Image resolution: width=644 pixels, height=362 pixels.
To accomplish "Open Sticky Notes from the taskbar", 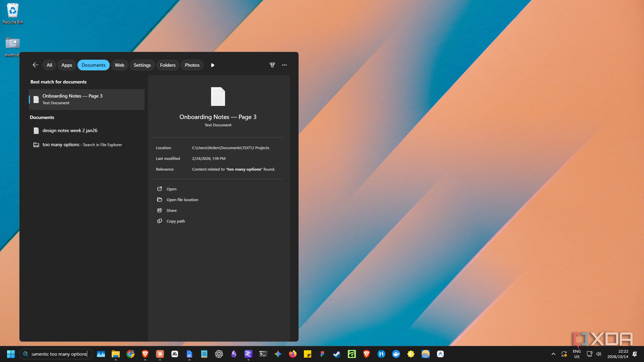I will point(308,354).
